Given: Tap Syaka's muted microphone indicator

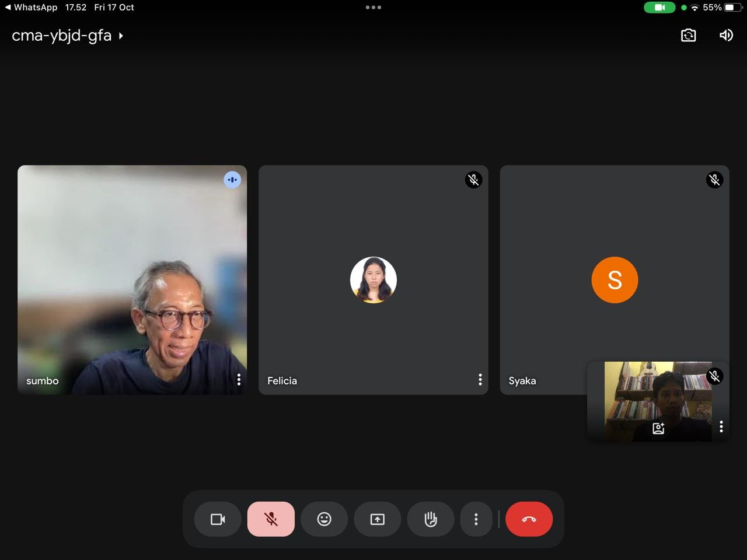Looking at the screenshot, I should (714, 180).
